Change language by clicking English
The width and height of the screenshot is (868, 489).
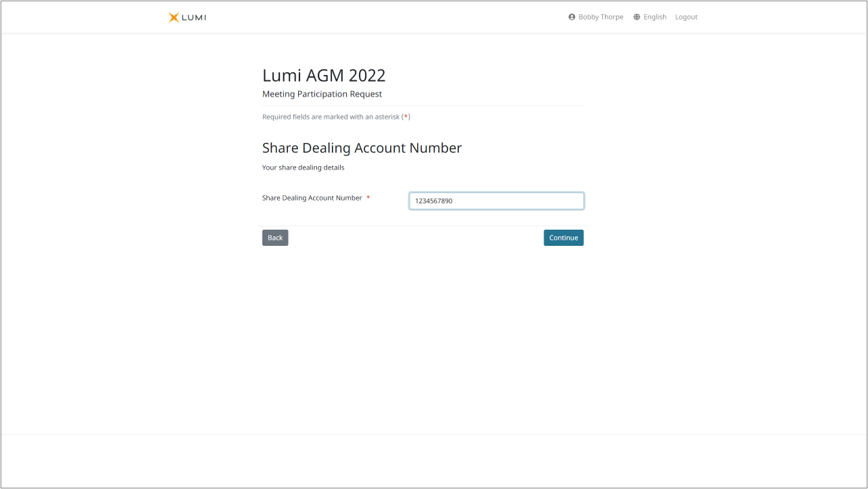654,16
